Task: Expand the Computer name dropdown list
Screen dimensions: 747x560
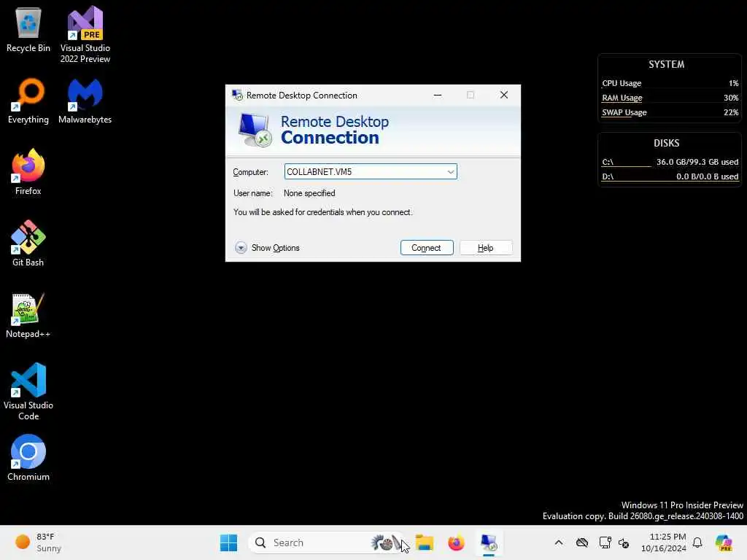Action: click(x=450, y=172)
